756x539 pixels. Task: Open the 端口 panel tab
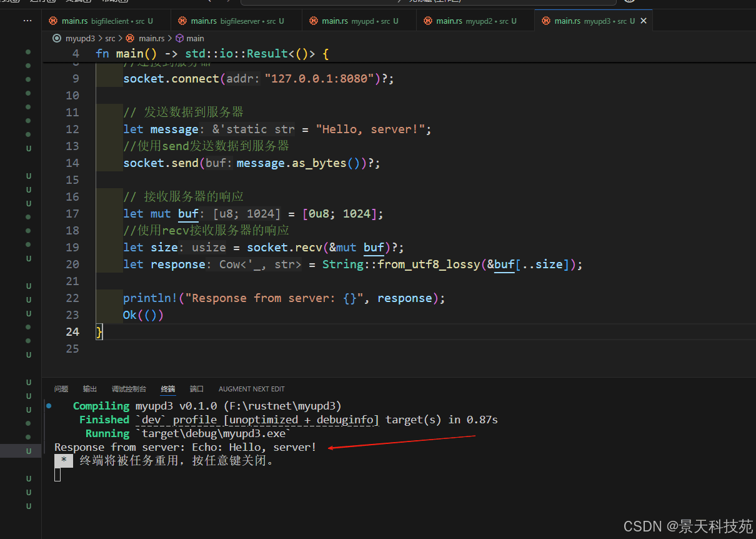pos(197,389)
